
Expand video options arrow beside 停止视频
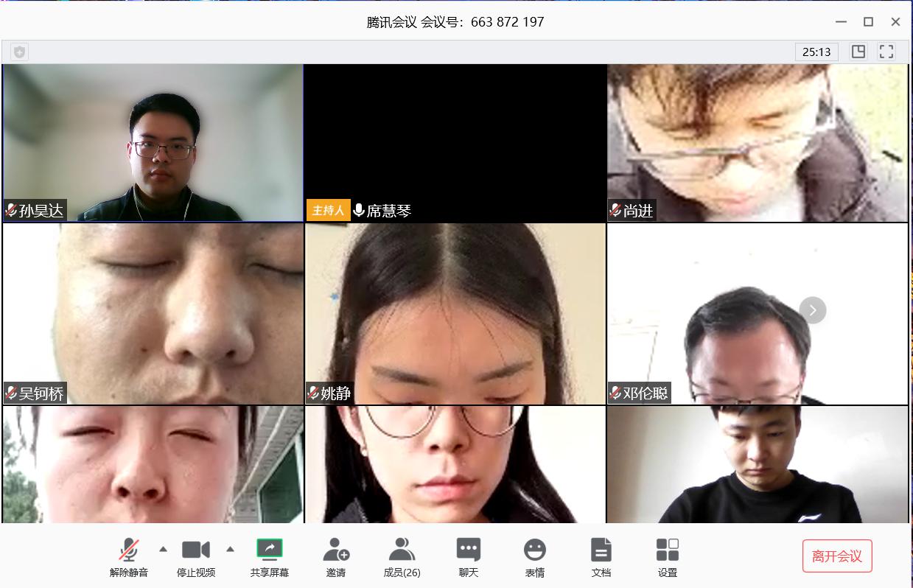pos(230,549)
